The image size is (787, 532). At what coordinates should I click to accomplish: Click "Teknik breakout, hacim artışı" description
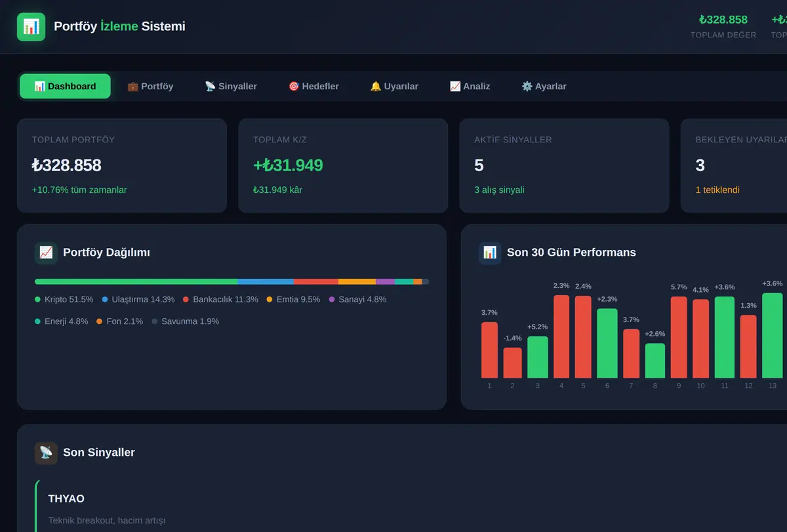pos(107,521)
